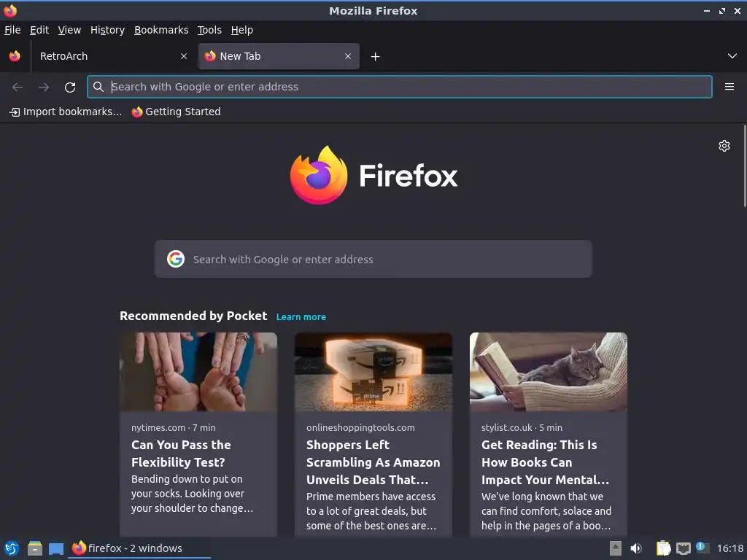747x560 pixels.
Task: Expand the list all tabs chevron
Action: [732, 56]
